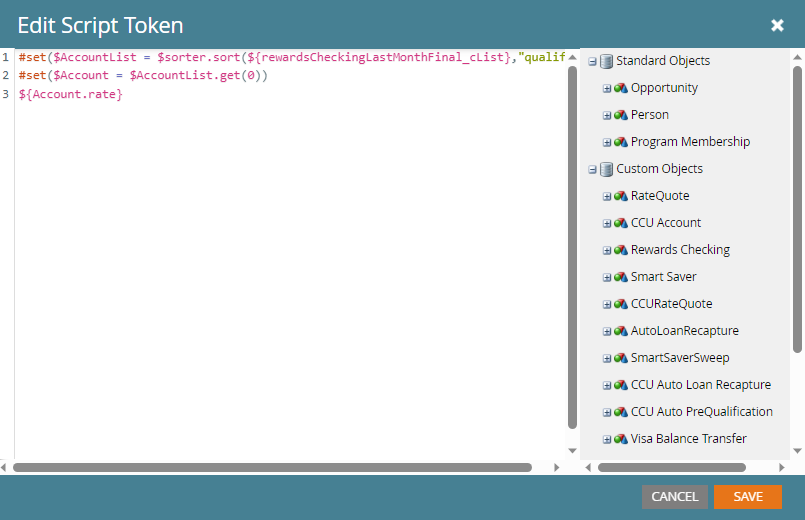Click the code editor horizontal scrollbar
This screenshot has height=520, width=805.
pyautogui.click(x=272, y=467)
